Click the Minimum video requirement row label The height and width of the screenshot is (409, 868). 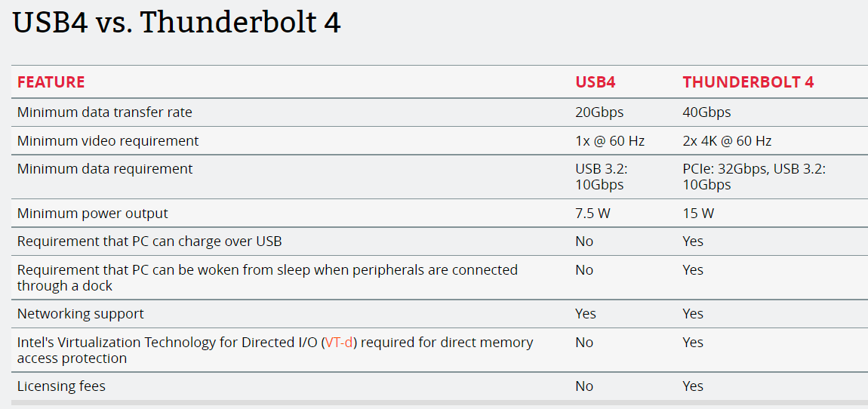(x=108, y=141)
